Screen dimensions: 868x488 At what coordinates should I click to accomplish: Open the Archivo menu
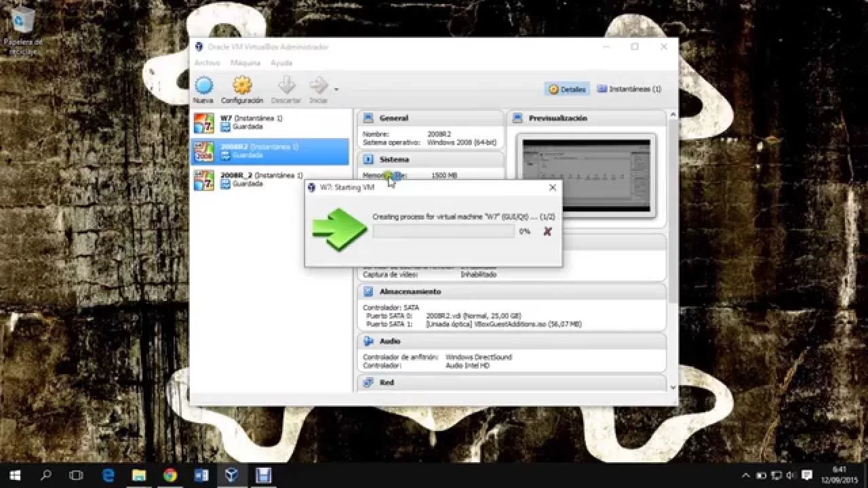click(x=207, y=62)
